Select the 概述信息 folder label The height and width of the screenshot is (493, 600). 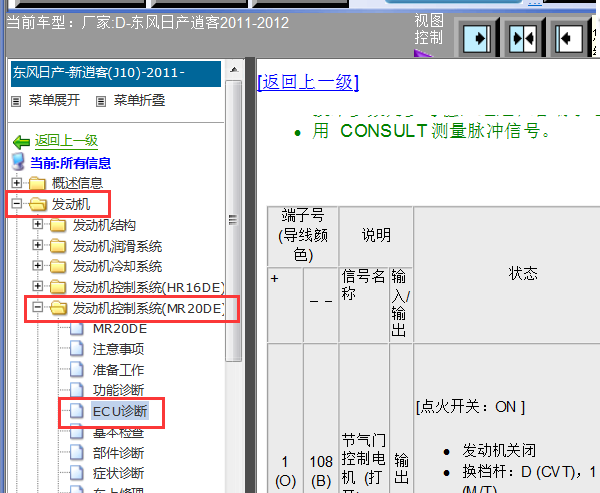77,183
